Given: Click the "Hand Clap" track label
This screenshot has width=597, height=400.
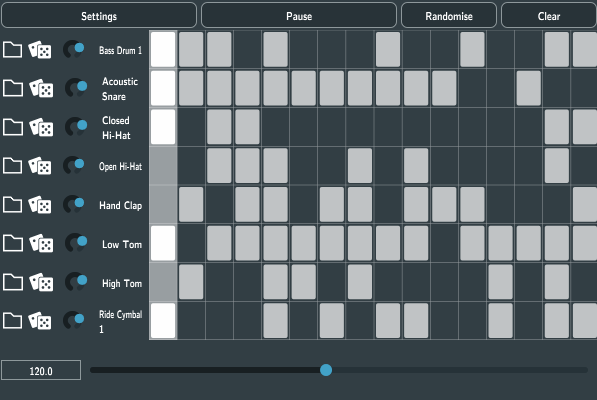Looking at the screenshot, I should pos(120,206).
